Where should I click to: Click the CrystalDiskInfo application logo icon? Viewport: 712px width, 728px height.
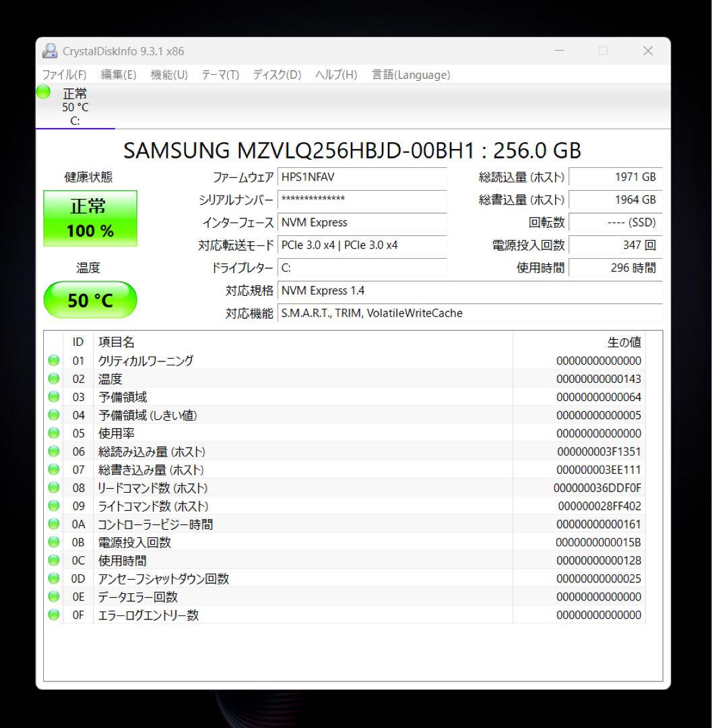tap(47, 51)
